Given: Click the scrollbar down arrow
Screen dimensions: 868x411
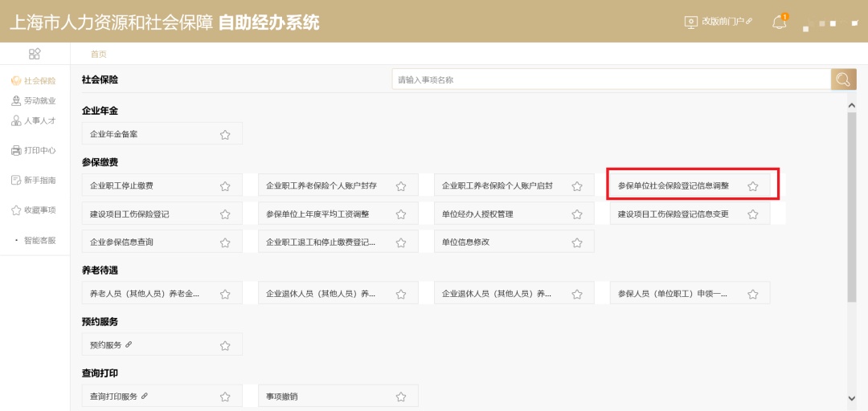Looking at the screenshot, I should 852,397.
